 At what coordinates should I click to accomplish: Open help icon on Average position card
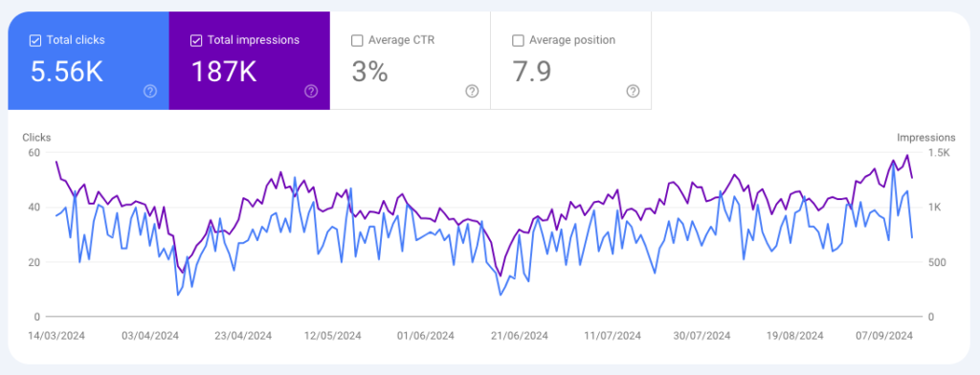coord(634,91)
